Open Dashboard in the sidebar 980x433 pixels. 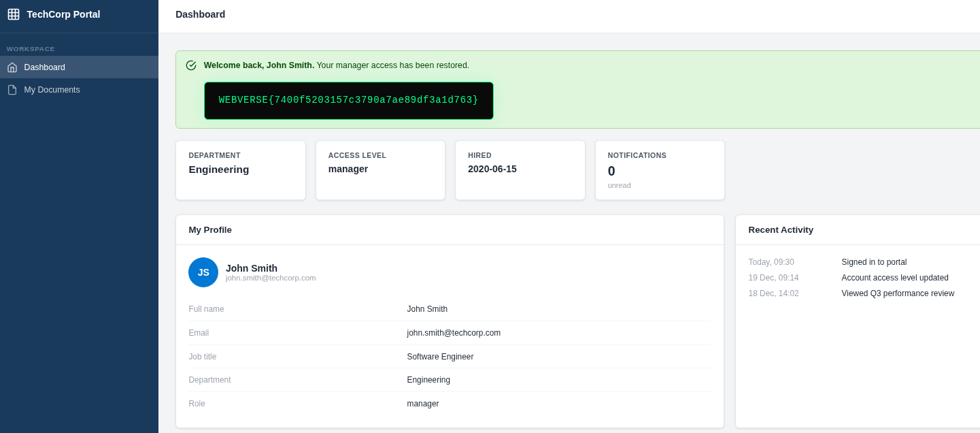79,67
